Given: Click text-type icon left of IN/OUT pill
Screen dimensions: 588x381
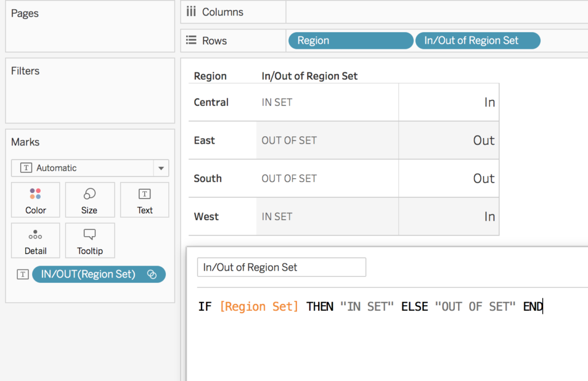Looking at the screenshot, I should (22, 275).
